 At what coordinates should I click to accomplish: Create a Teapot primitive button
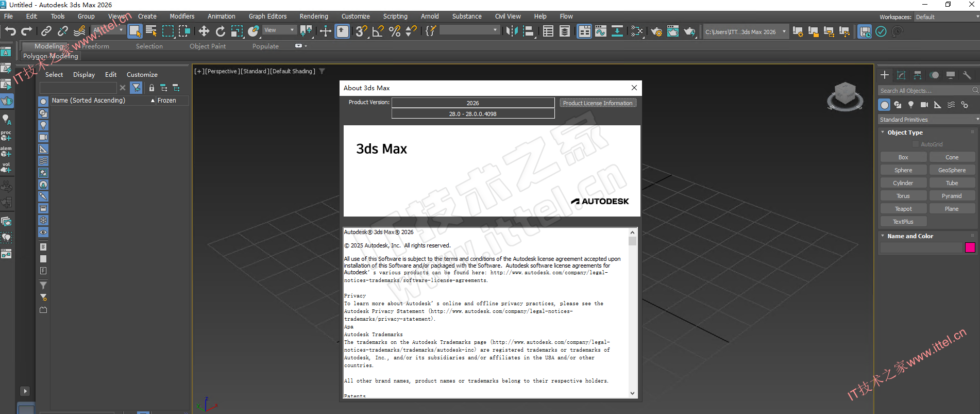tap(903, 209)
